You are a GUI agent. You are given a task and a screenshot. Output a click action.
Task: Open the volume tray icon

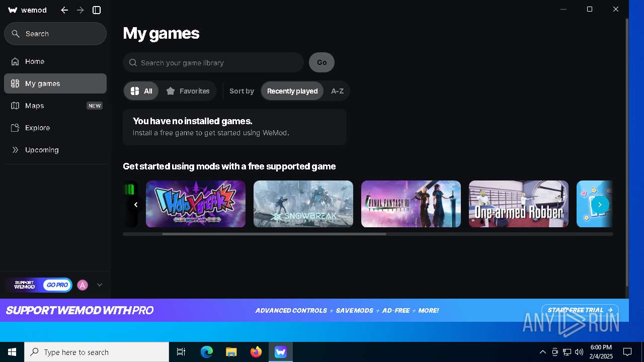(x=579, y=352)
